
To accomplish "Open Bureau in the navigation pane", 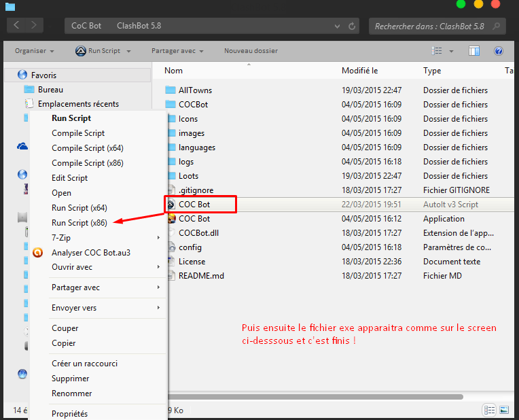I will [50, 90].
